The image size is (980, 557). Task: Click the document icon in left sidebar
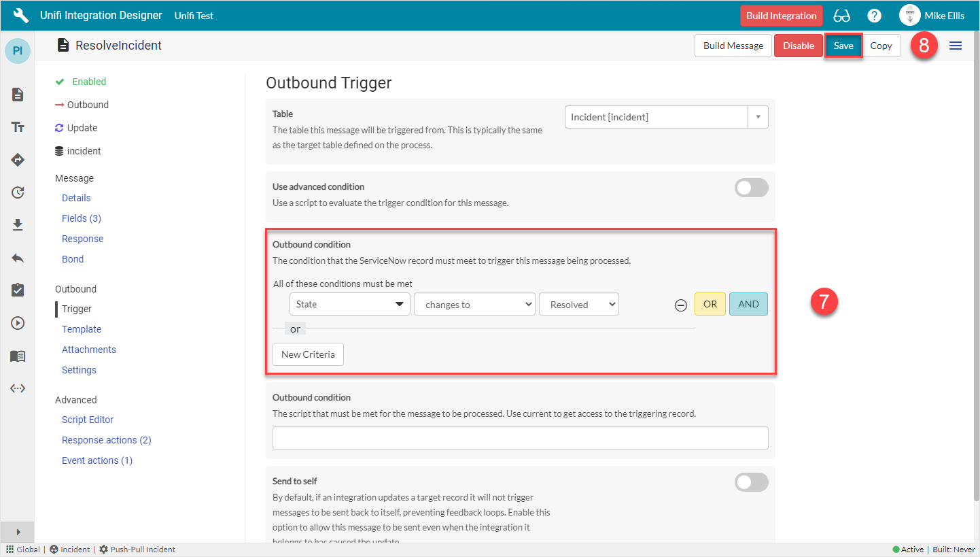click(18, 95)
